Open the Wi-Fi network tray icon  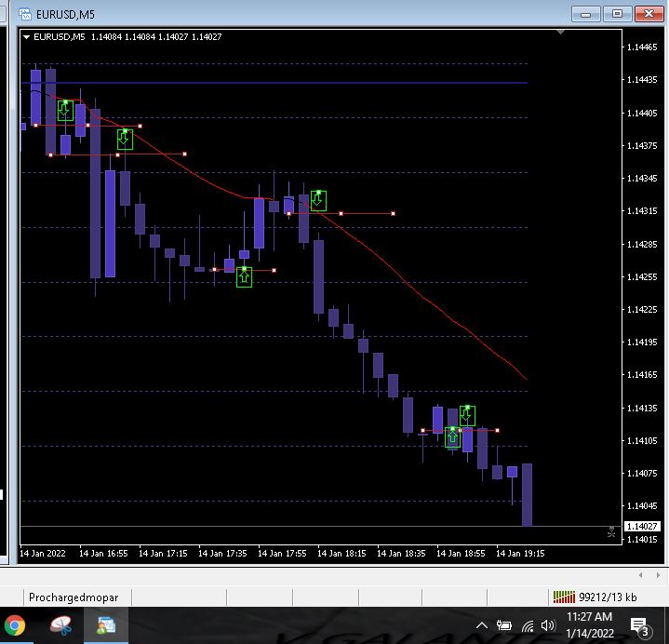(x=528, y=625)
